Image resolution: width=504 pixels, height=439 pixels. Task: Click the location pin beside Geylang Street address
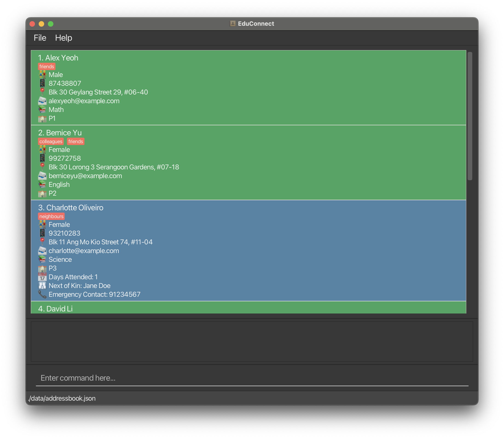tap(42, 92)
